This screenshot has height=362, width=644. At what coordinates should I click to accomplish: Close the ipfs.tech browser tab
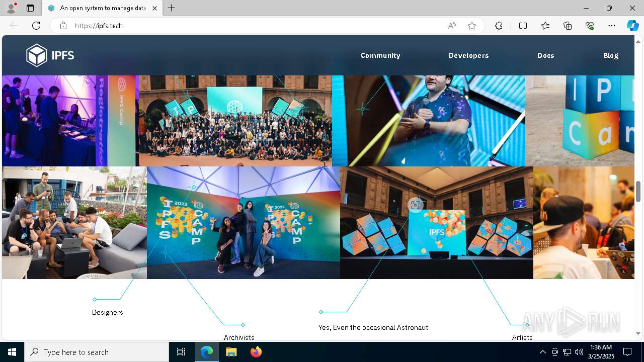coord(154,8)
